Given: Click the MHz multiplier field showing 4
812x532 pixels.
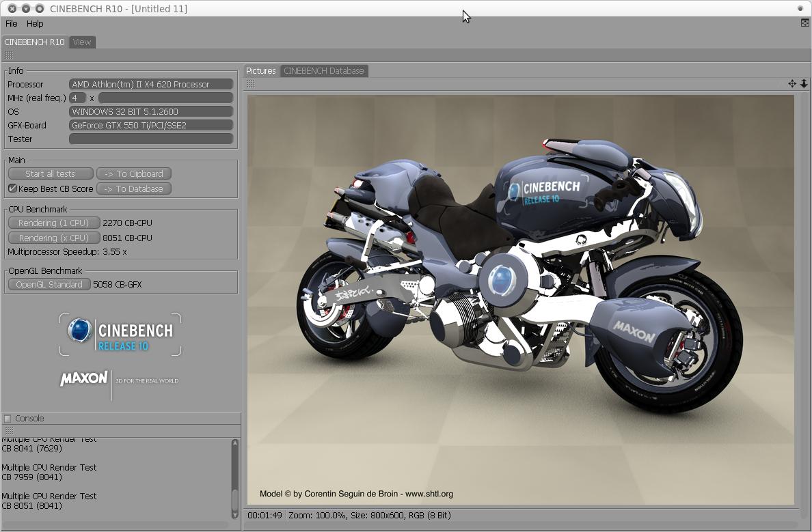Looking at the screenshot, I should [77, 98].
